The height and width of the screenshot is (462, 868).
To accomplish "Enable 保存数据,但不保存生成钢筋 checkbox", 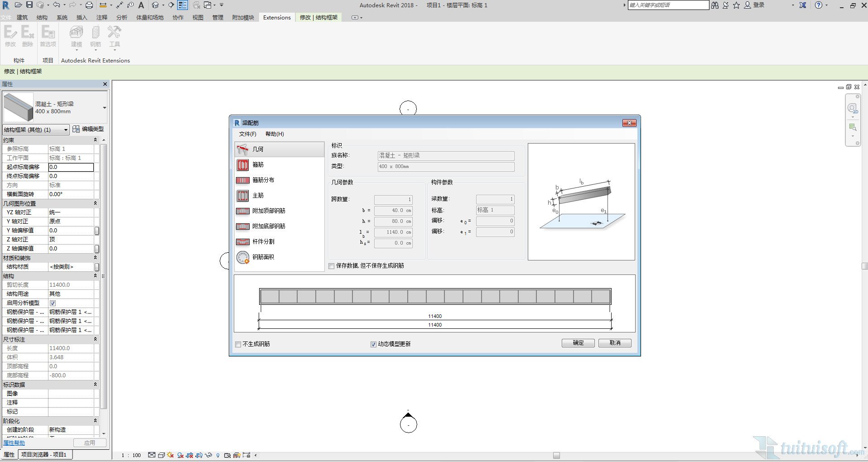I will [332, 266].
